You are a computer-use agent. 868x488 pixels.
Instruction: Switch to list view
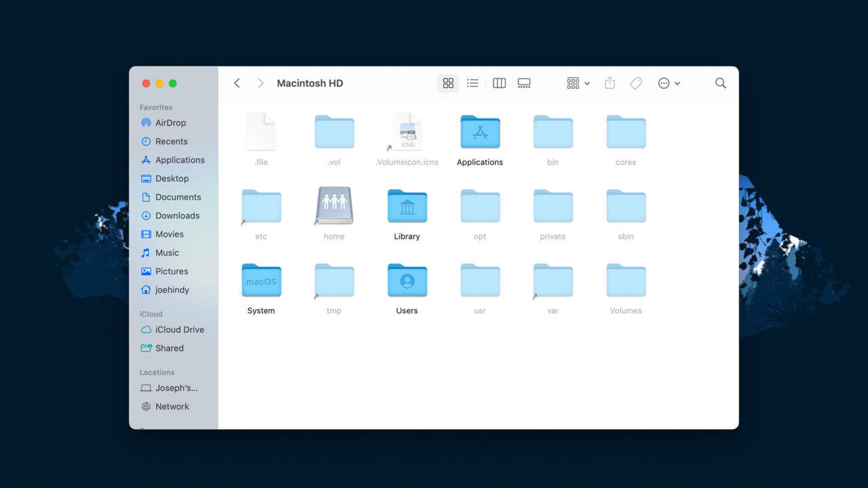[473, 83]
